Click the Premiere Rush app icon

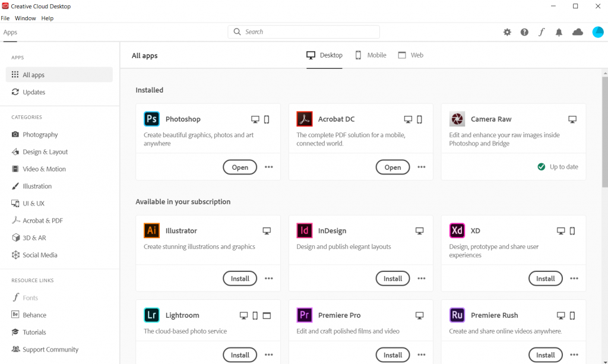point(457,315)
